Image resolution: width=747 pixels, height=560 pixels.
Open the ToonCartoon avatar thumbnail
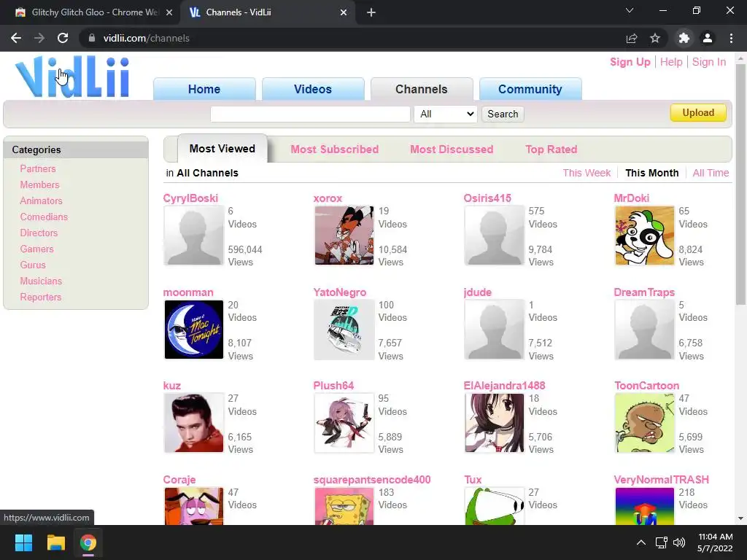coord(645,423)
